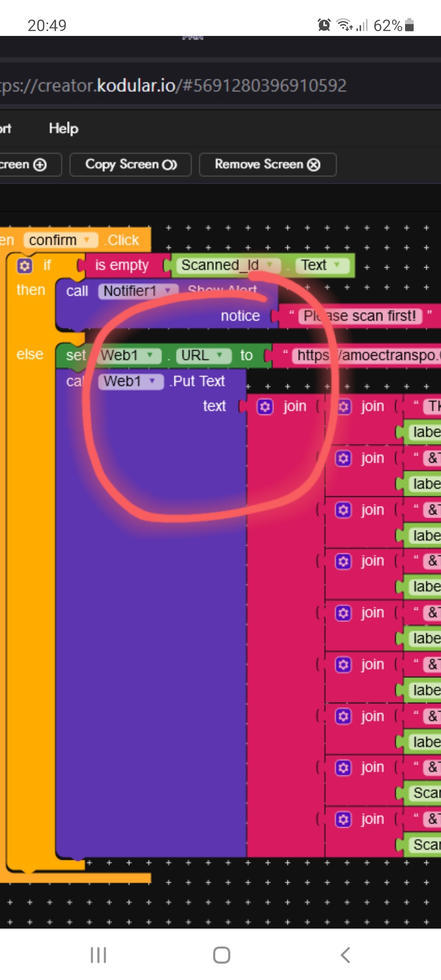Open the gear of the third nested join

(x=343, y=510)
